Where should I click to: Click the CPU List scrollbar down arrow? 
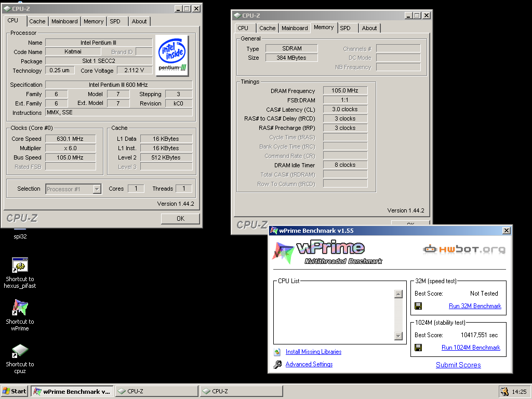click(398, 336)
